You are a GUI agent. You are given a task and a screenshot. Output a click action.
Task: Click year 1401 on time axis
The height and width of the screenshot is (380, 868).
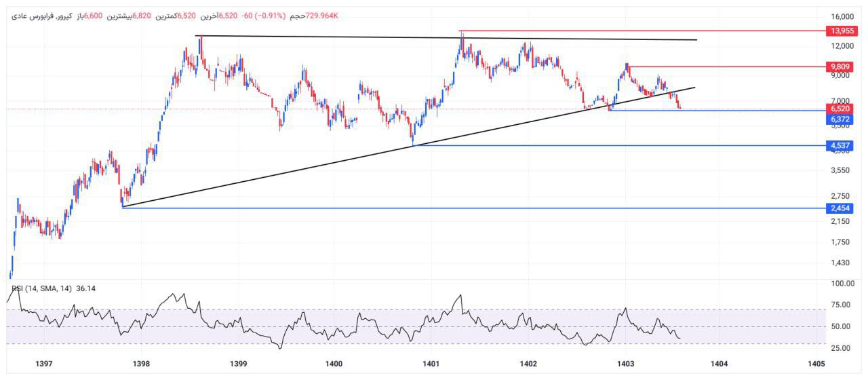(431, 364)
